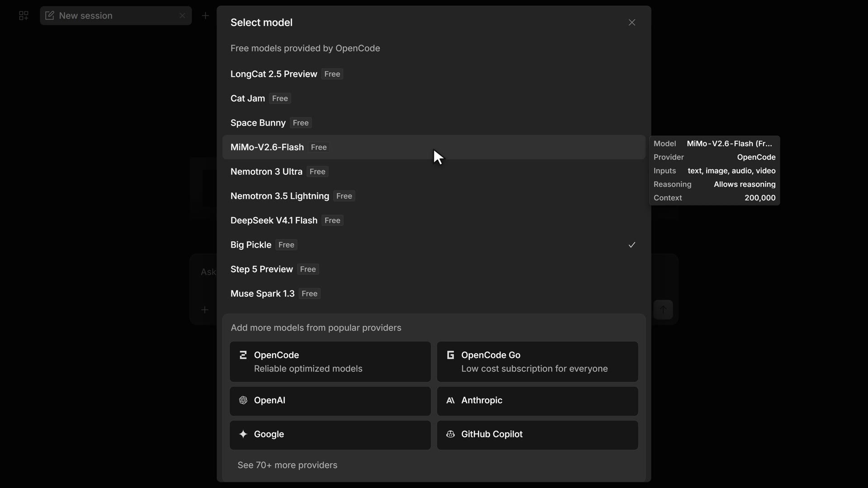The image size is (868, 488).
Task: Click the GitHub Copilot icon
Action: 450,434
